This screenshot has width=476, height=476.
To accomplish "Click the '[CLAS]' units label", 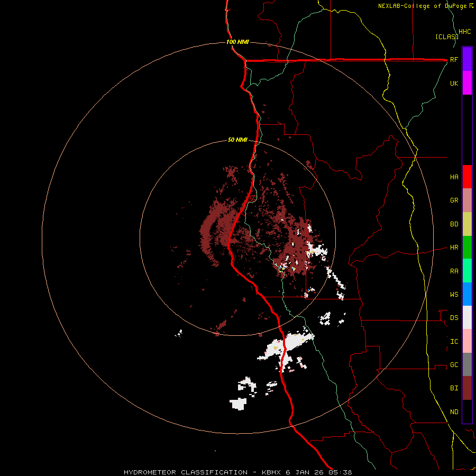I will click(447, 36).
